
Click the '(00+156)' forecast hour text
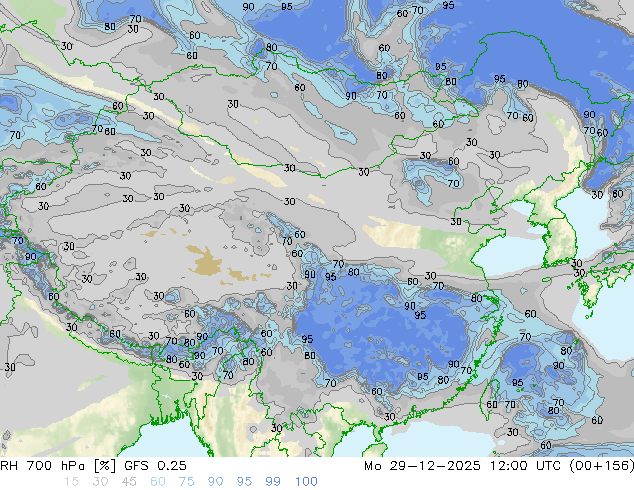pyautogui.click(x=602, y=466)
